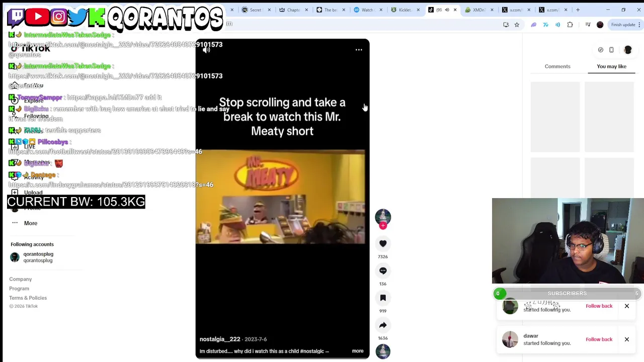Bookmark the video with the favorites icon
This screenshot has width=644, height=362.
coord(383,298)
